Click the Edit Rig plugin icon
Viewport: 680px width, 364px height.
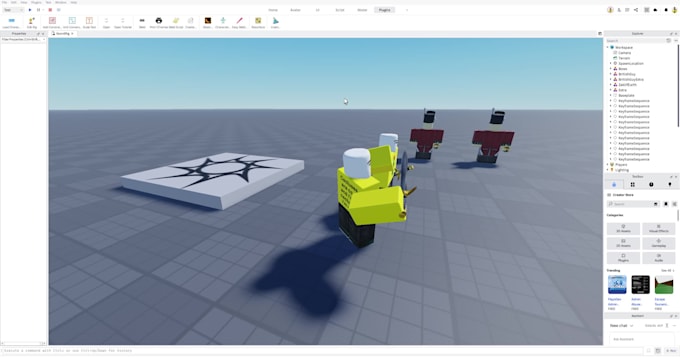click(x=32, y=22)
